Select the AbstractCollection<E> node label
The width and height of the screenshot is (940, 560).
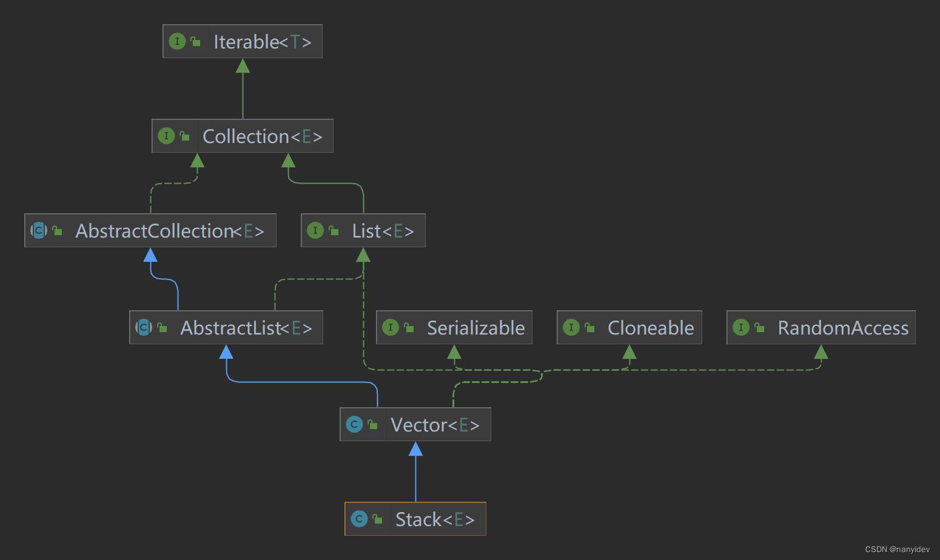click(170, 231)
